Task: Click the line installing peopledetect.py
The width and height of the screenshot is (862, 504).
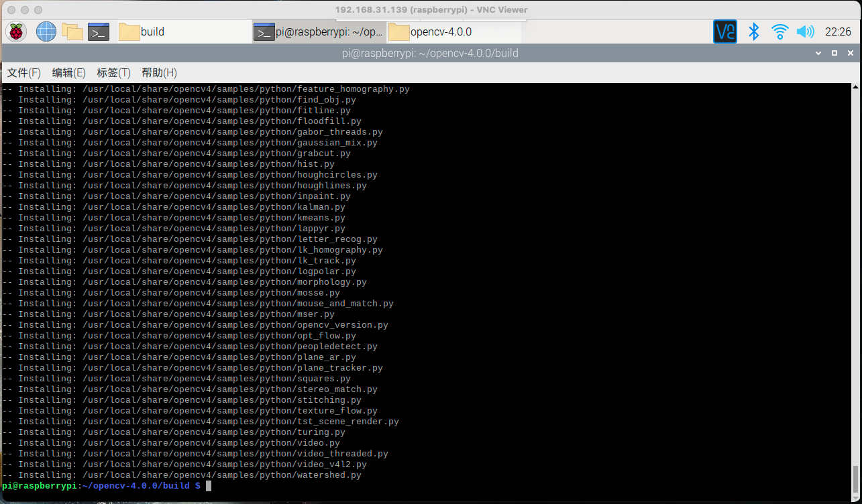Action: [x=190, y=346]
